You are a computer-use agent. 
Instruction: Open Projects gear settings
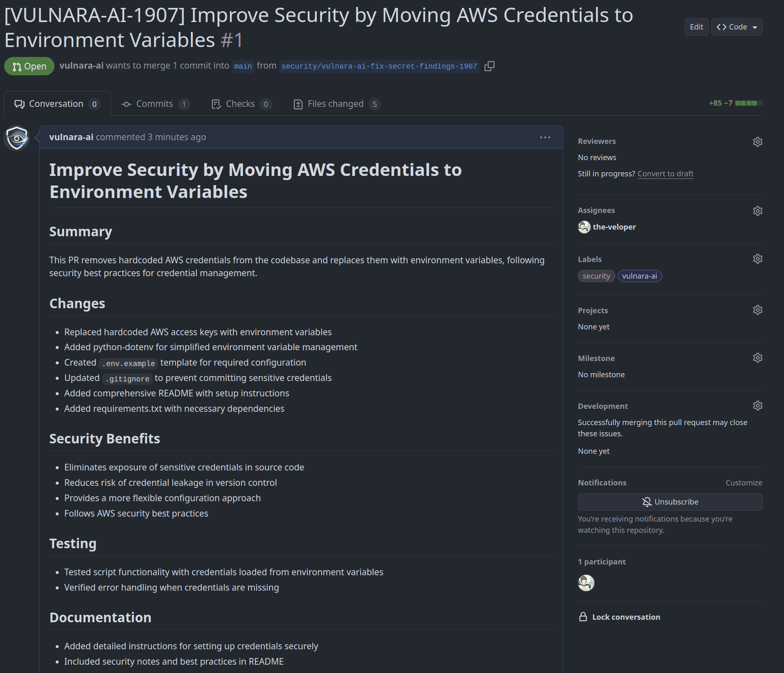(x=757, y=310)
